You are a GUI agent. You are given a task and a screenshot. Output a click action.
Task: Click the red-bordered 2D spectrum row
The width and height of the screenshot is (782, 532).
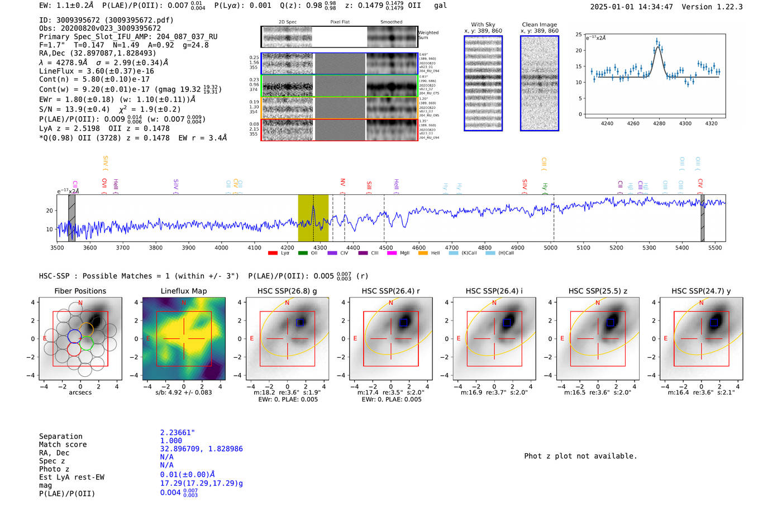pos(340,130)
